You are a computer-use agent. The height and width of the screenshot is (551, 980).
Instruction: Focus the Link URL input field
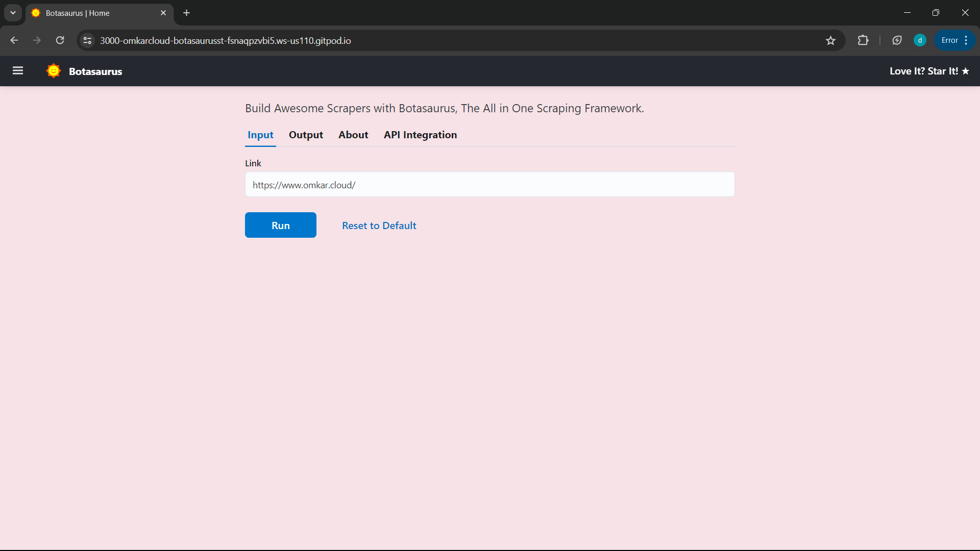pyautogui.click(x=489, y=185)
